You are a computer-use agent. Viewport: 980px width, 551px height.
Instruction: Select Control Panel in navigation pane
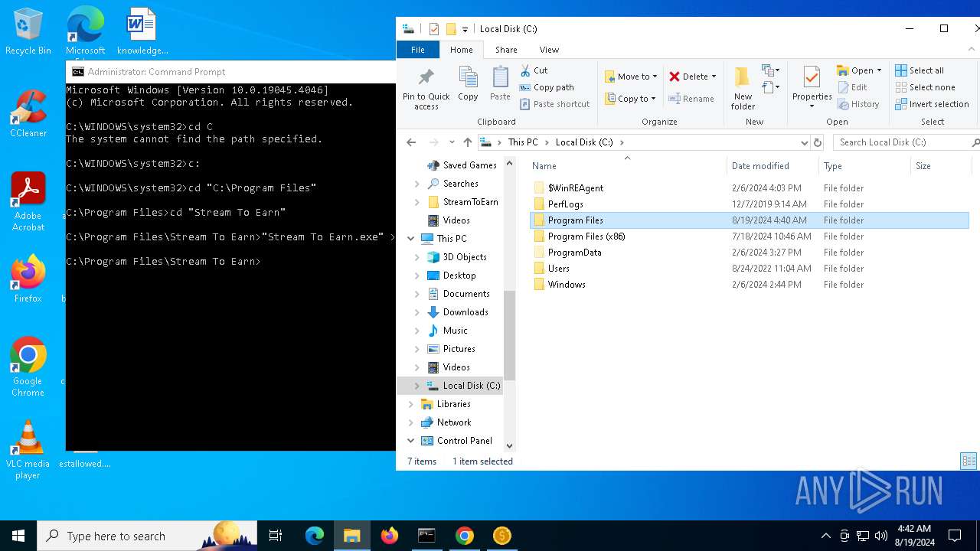click(x=464, y=441)
